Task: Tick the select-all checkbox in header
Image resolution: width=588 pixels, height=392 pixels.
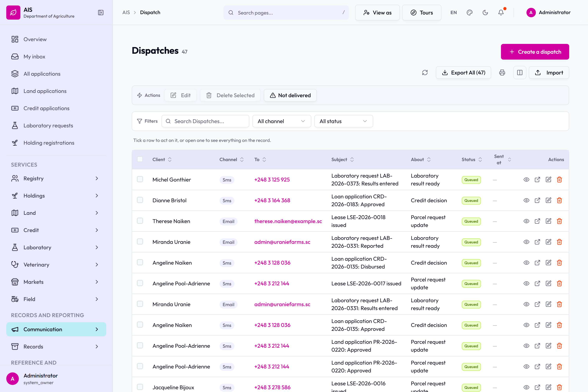Action: coord(140,159)
